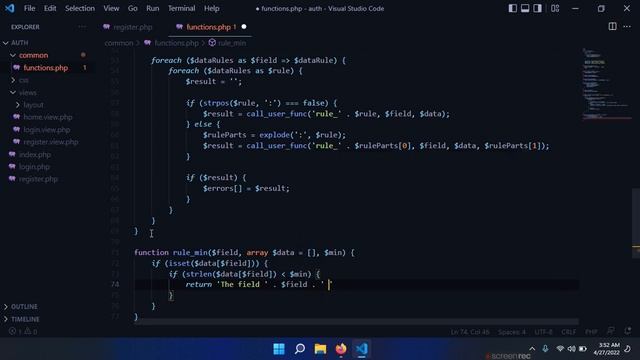
Task: Open the Run menu
Action: click(x=153, y=8)
